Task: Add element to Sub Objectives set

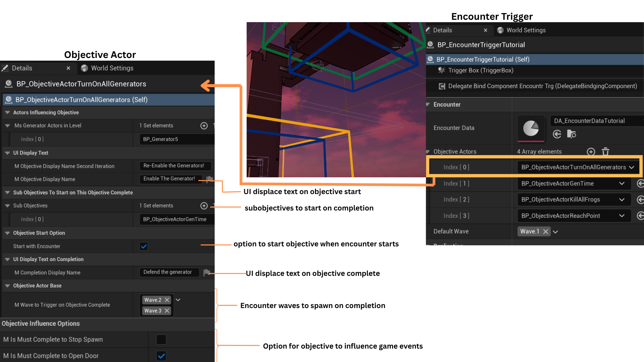Action: [204, 206]
